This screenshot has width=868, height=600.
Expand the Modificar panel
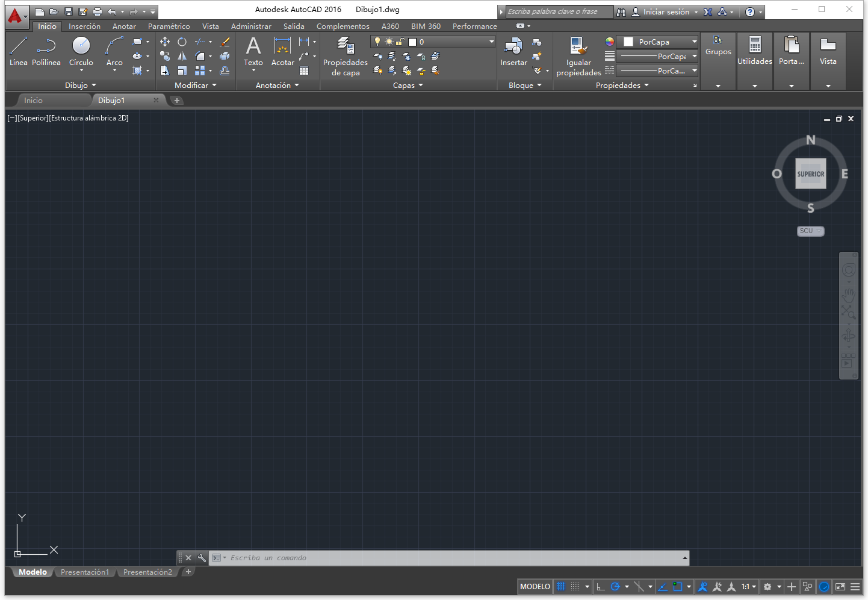pyautogui.click(x=196, y=85)
